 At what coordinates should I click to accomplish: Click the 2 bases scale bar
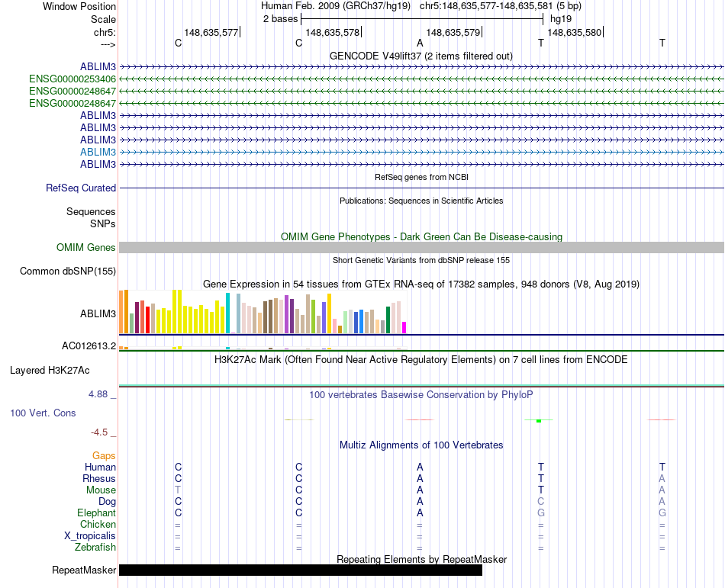422,19
